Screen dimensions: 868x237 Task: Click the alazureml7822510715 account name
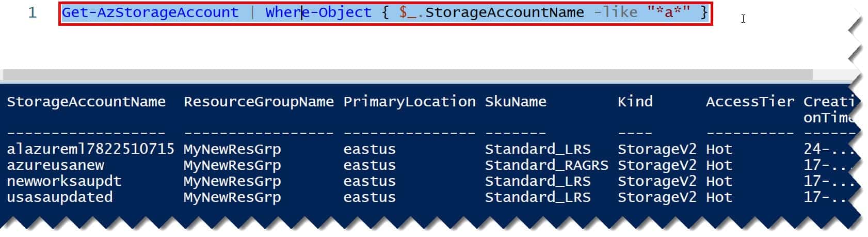90,149
